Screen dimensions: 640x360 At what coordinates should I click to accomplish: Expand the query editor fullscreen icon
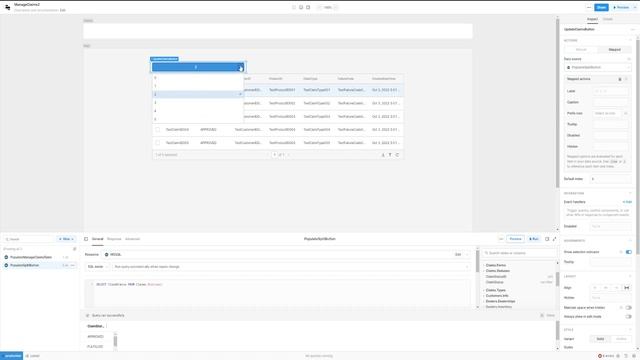click(554, 239)
